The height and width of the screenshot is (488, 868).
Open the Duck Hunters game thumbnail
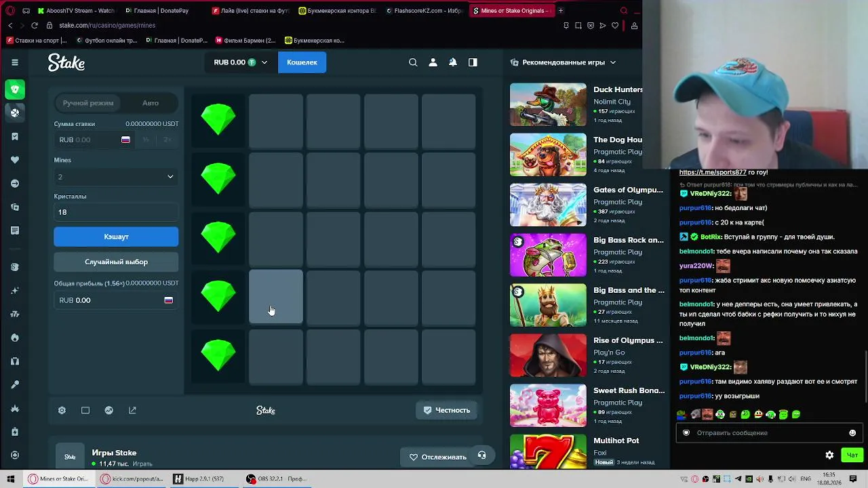pos(548,104)
